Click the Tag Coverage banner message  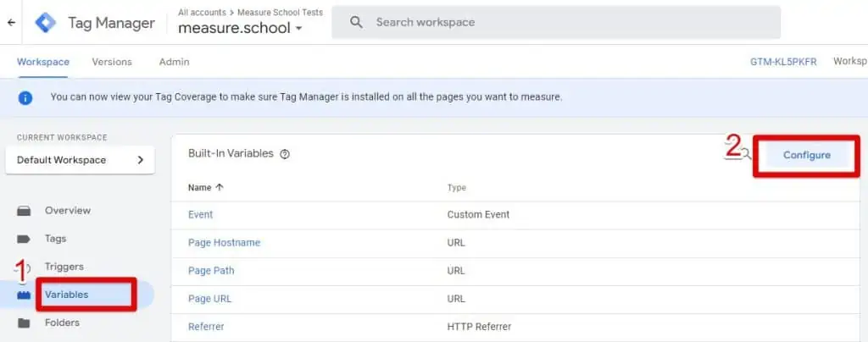tap(306, 97)
